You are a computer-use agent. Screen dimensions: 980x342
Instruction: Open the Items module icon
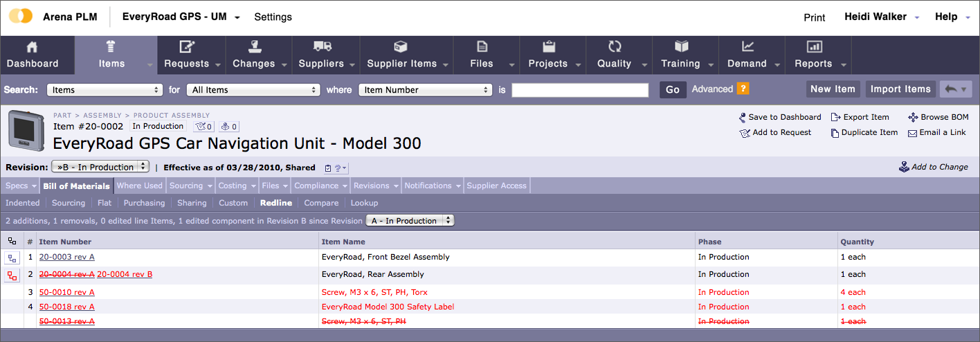pyautogui.click(x=111, y=47)
